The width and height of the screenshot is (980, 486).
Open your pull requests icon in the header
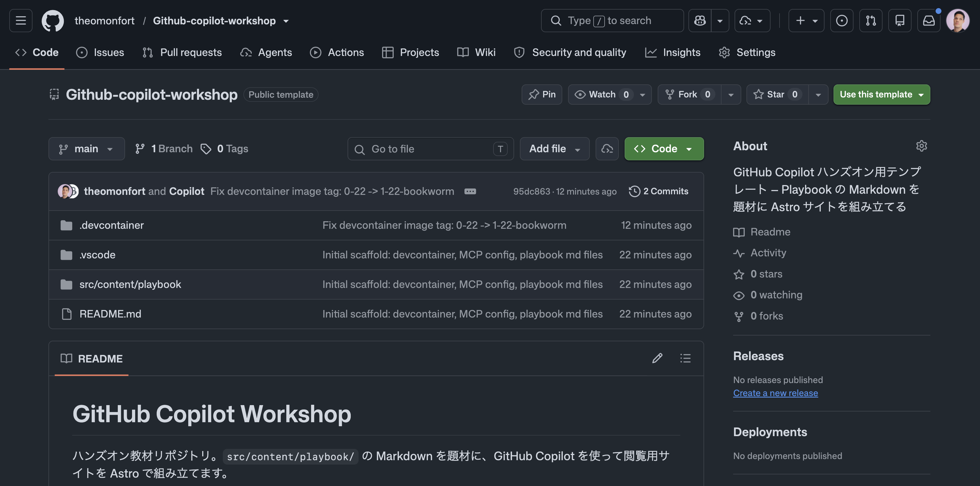[x=870, y=21]
